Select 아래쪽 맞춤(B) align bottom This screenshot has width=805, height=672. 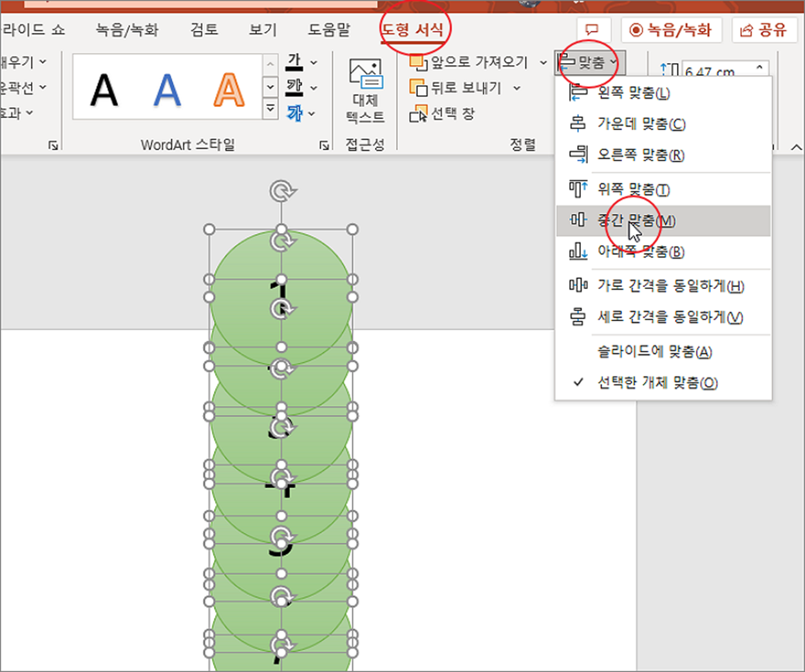point(663,252)
